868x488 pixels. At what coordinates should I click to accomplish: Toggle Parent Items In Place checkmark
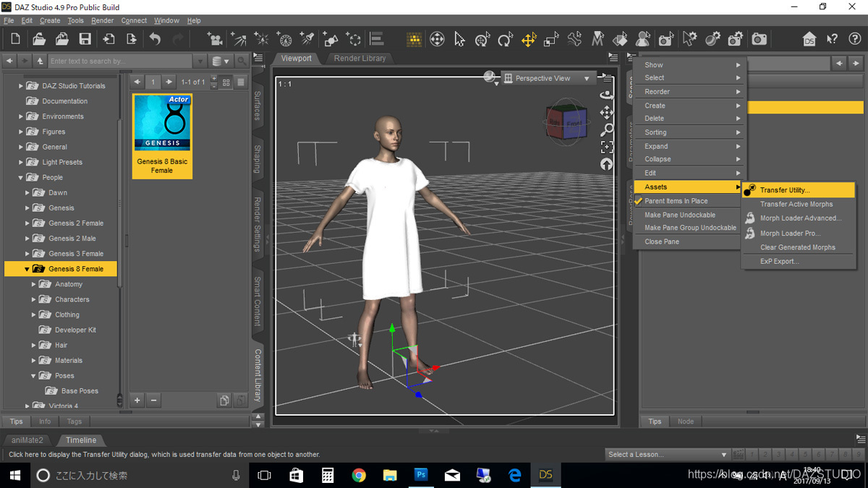(639, 201)
